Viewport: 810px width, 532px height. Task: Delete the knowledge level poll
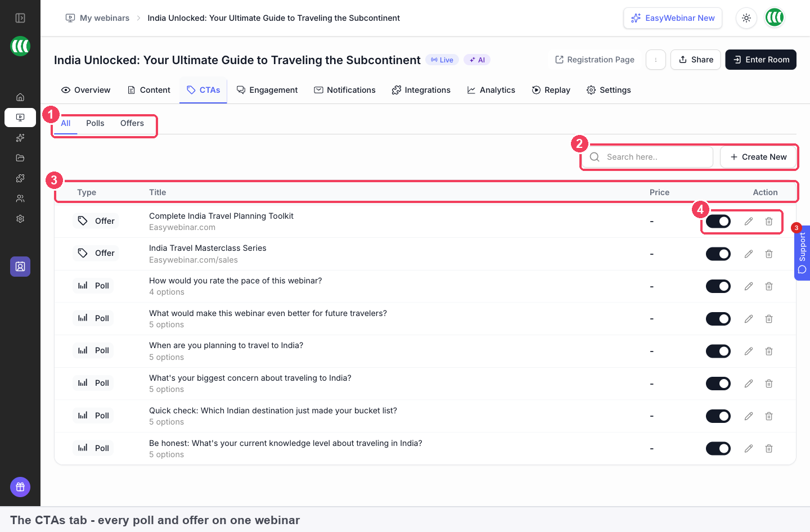pyautogui.click(x=769, y=449)
